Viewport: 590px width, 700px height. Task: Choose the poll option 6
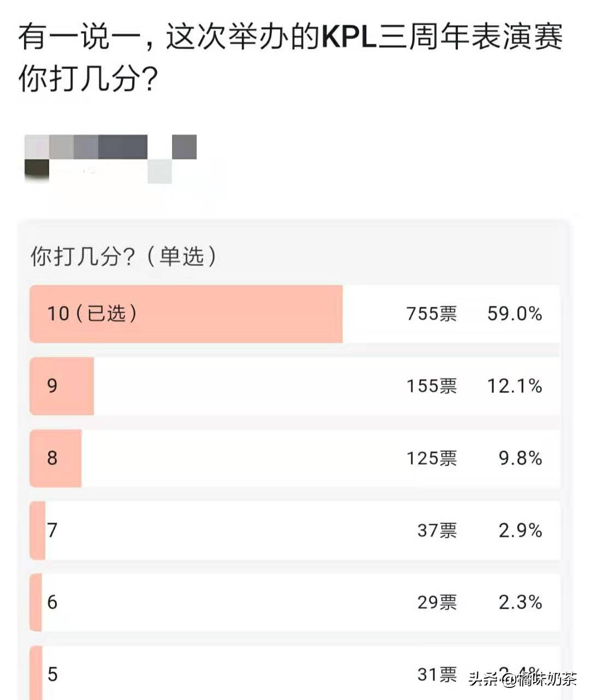tap(295, 602)
